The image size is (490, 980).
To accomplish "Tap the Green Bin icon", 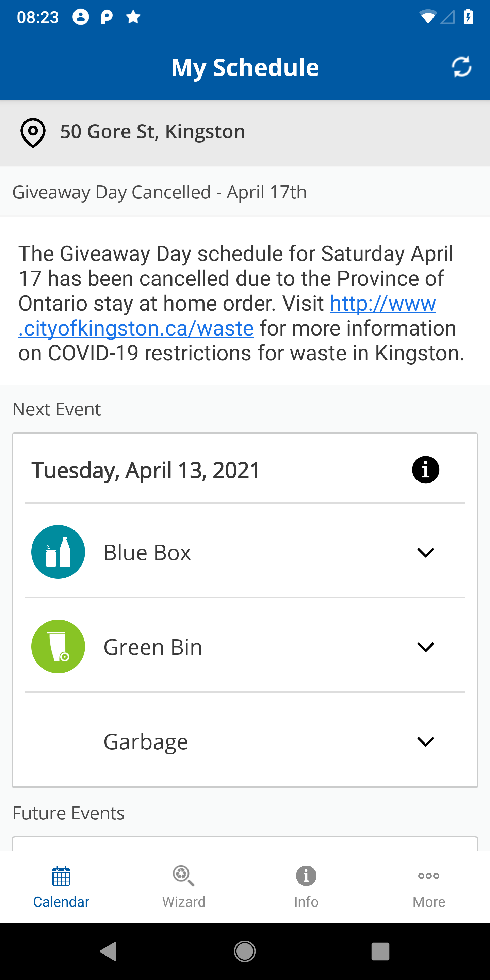I will (x=58, y=647).
